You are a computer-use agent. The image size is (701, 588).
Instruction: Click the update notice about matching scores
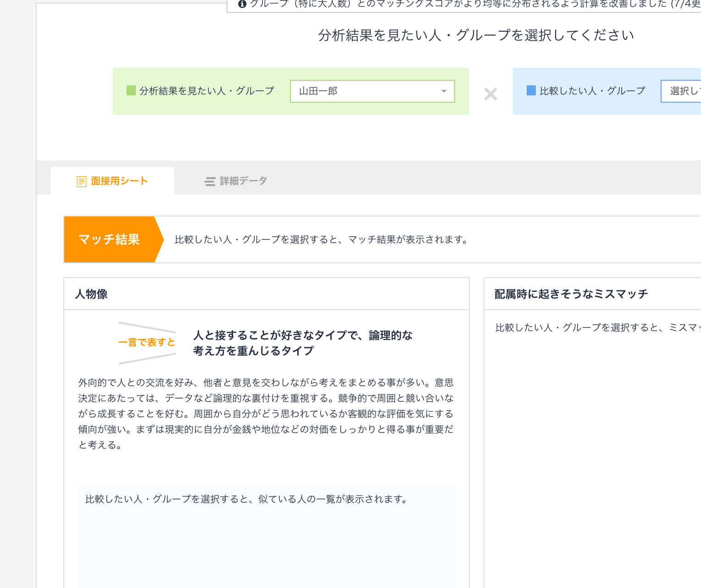pos(459,4)
